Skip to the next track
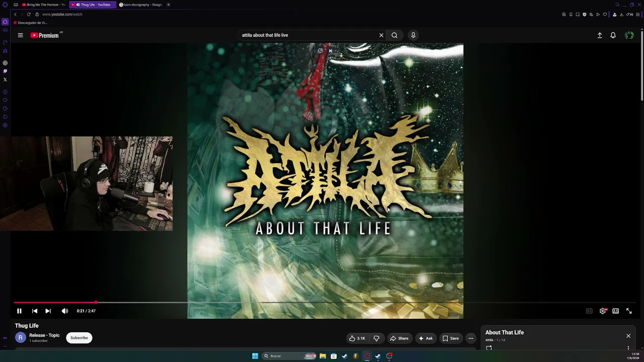This screenshot has height=362, width=644. (48, 311)
